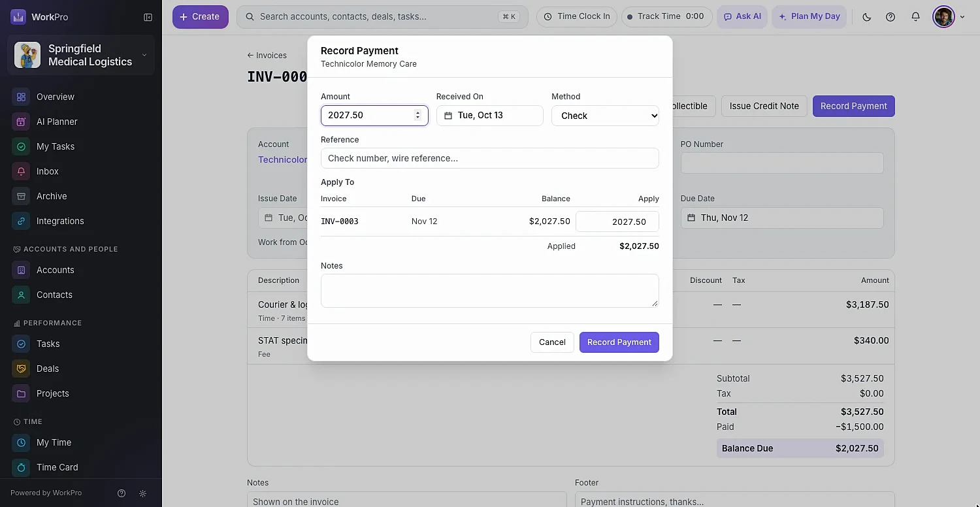980x507 pixels.
Task: Click the sidebar footer help icon
Action: click(121, 493)
